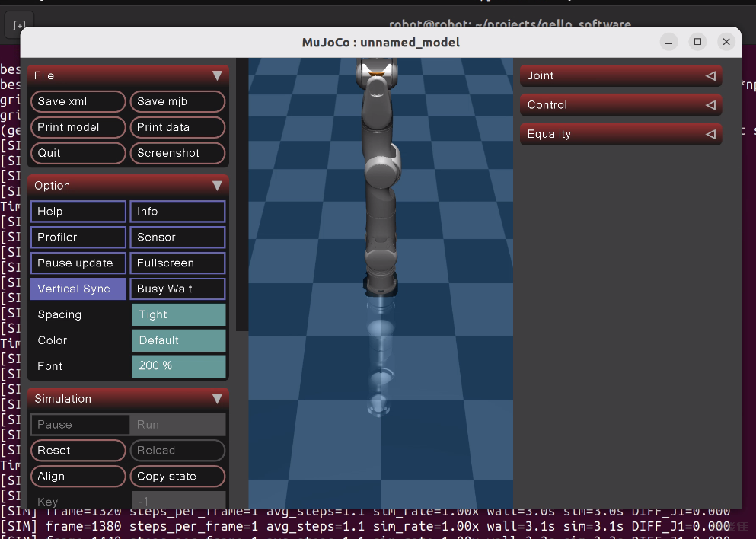Enable Busy Wait option
Viewport: 756px width, 539px height.
[178, 289]
